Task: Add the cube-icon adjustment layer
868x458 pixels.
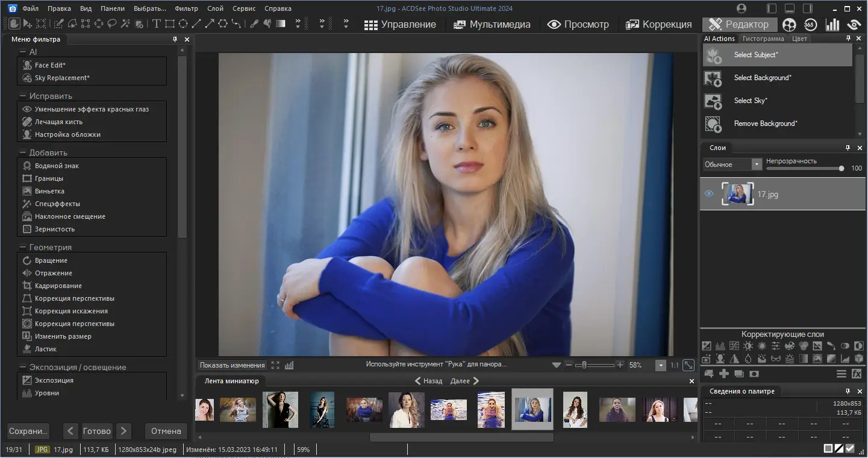Action: tap(859, 359)
